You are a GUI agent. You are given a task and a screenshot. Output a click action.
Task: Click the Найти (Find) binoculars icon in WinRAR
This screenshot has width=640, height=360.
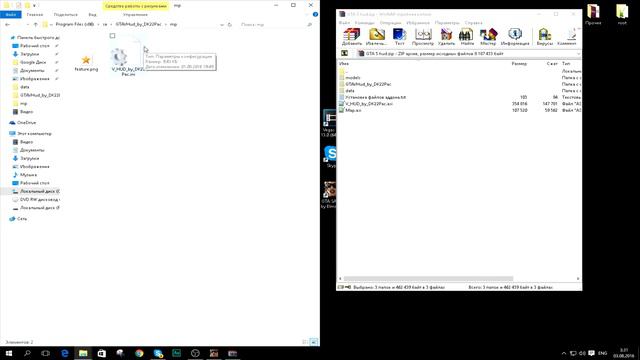pyautogui.click(x=467, y=37)
